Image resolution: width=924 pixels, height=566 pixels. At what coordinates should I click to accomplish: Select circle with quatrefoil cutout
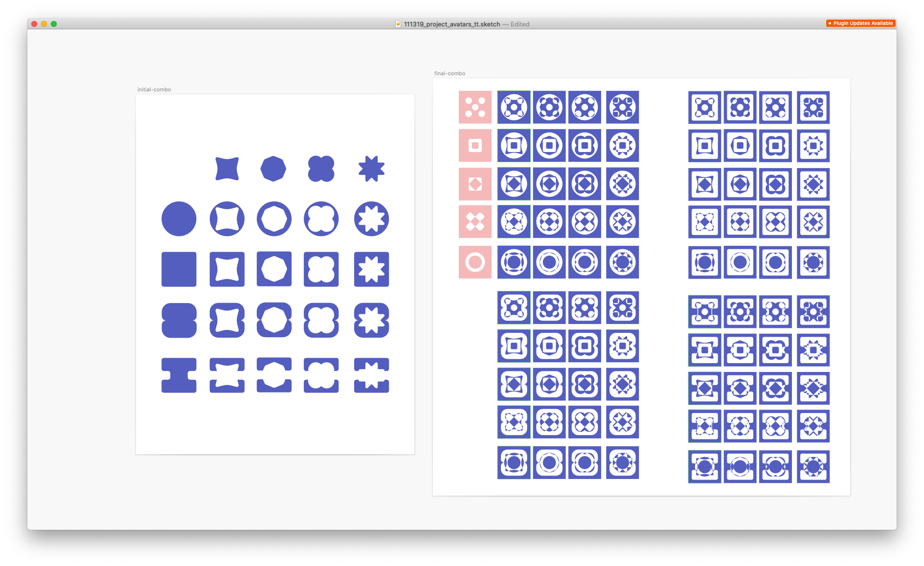(x=321, y=218)
